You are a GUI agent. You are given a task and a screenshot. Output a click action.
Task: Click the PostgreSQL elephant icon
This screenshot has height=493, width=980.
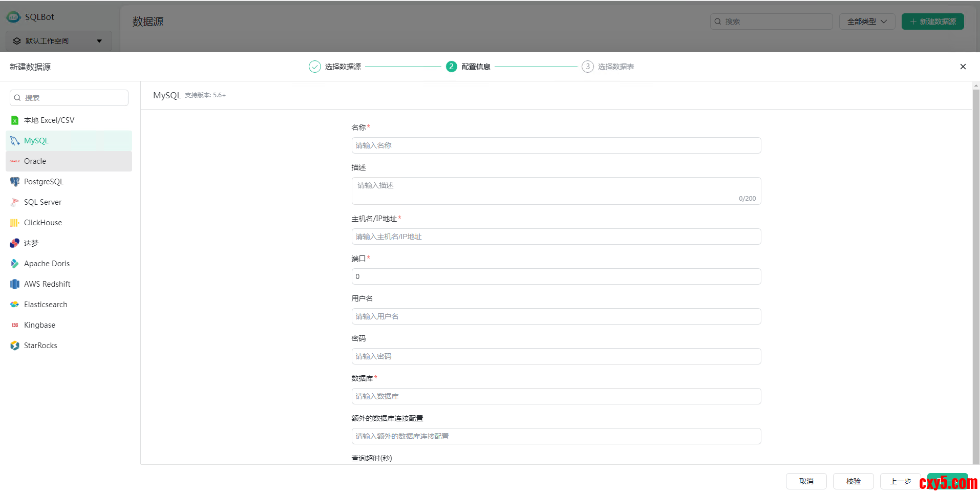15,182
